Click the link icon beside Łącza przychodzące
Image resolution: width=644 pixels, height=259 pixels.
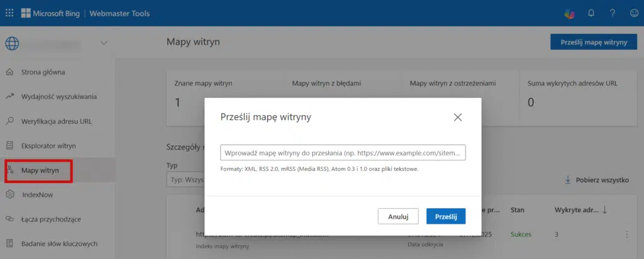click(x=10, y=219)
